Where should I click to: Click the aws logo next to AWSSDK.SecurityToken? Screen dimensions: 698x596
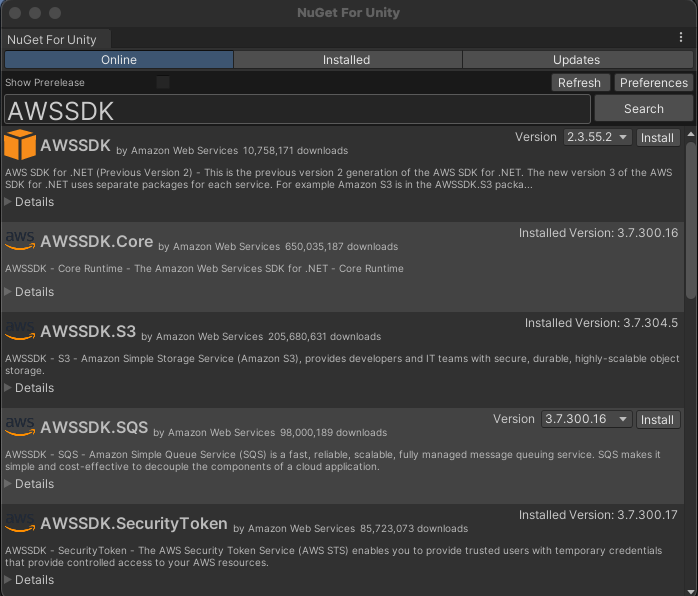pos(20,523)
